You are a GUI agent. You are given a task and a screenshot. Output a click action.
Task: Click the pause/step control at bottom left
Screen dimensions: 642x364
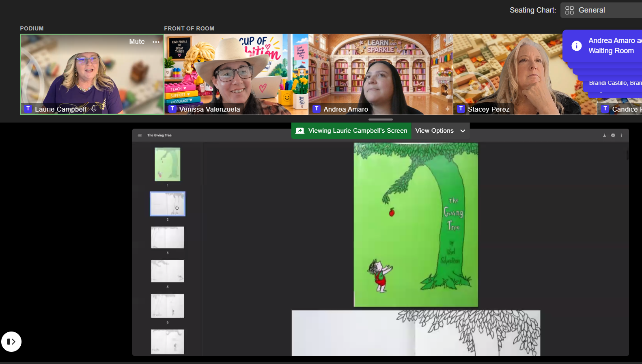coord(11,342)
